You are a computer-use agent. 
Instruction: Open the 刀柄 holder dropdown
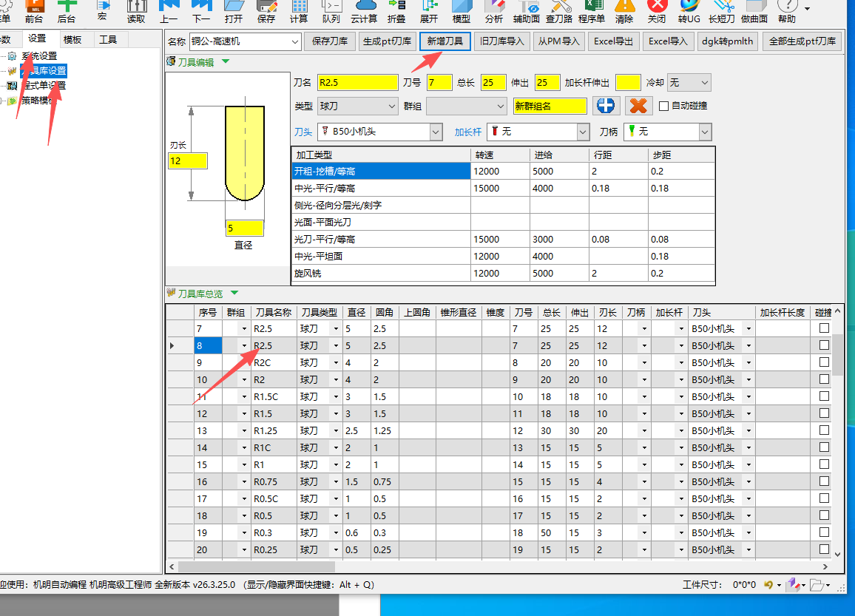pyautogui.click(x=705, y=132)
